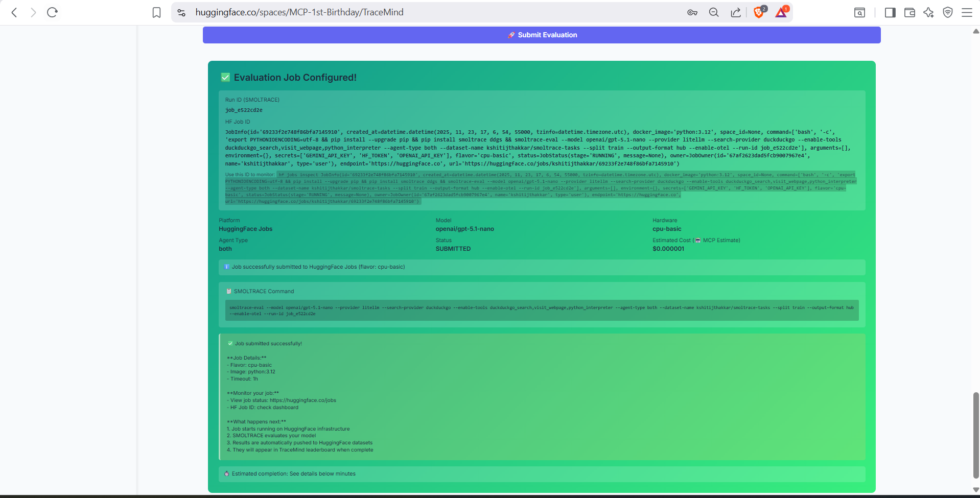This screenshot has width=980, height=498.
Task: Open the Brave Wallet icon
Action: click(x=909, y=12)
